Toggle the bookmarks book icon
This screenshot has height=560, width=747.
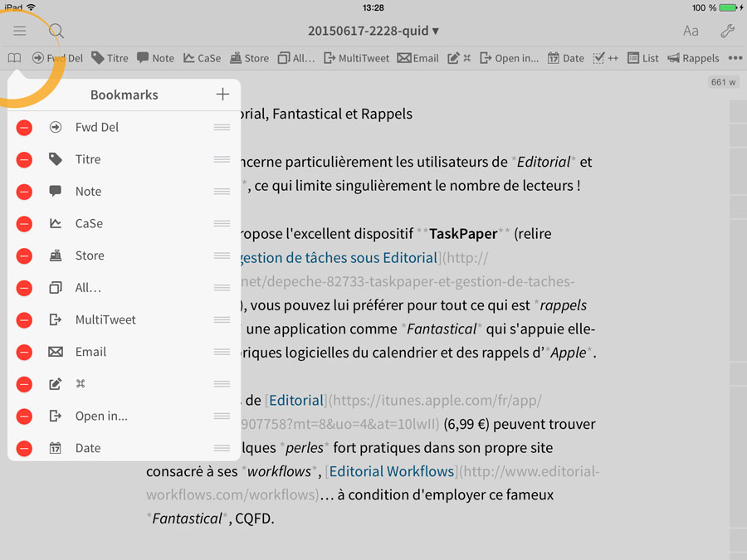click(14, 58)
